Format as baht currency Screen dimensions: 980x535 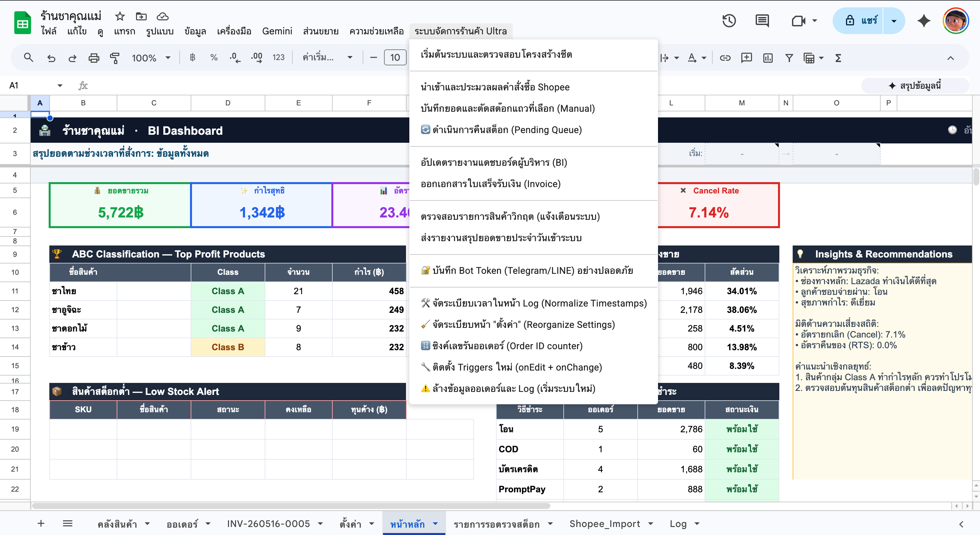coord(193,58)
